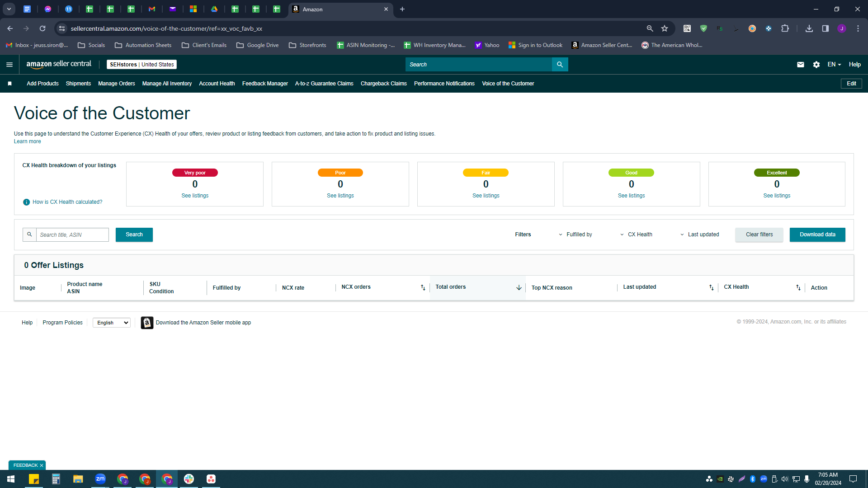This screenshot has height=488, width=868.
Task: Open the Seller Central hamburger menu
Action: 9,65
